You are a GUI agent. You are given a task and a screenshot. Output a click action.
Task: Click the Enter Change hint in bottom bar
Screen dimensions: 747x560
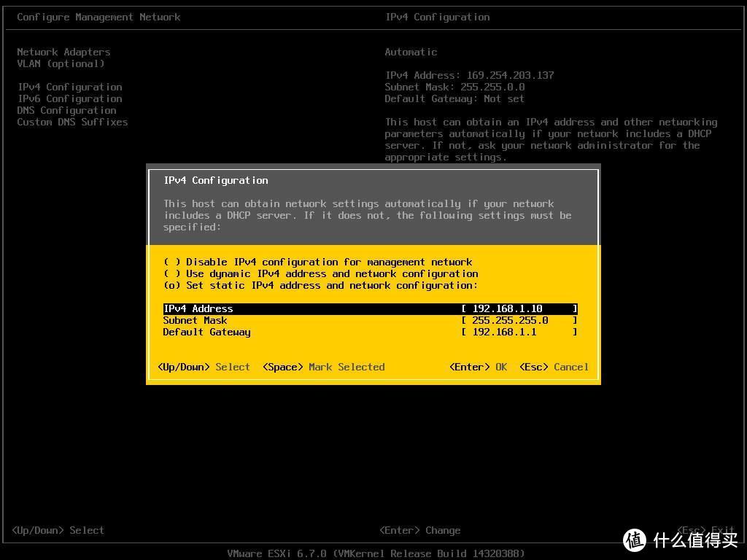click(x=419, y=530)
